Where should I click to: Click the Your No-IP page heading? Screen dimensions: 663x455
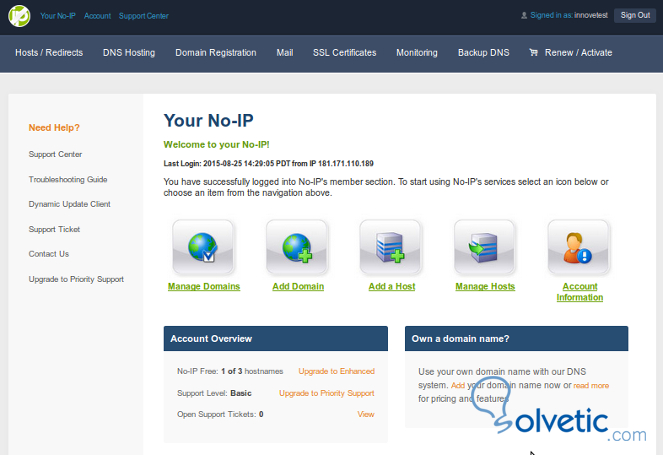point(208,121)
